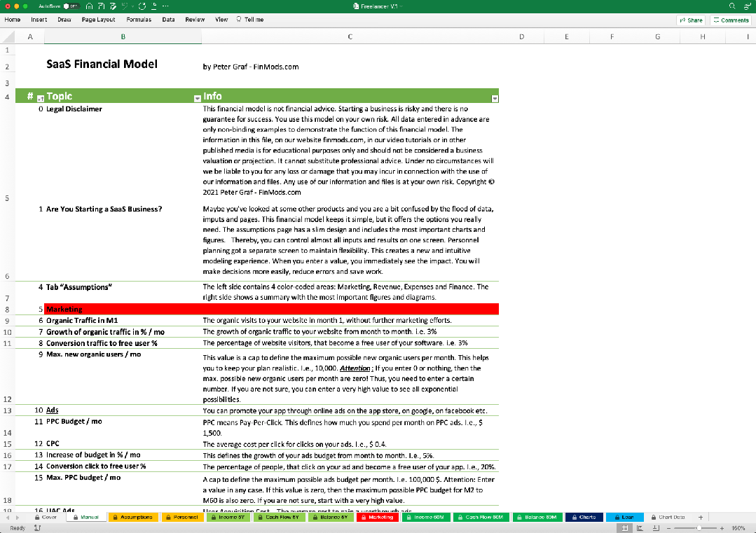Open the Info column filter dropdown
756x533 pixels.
pyautogui.click(x=495, y=98)
